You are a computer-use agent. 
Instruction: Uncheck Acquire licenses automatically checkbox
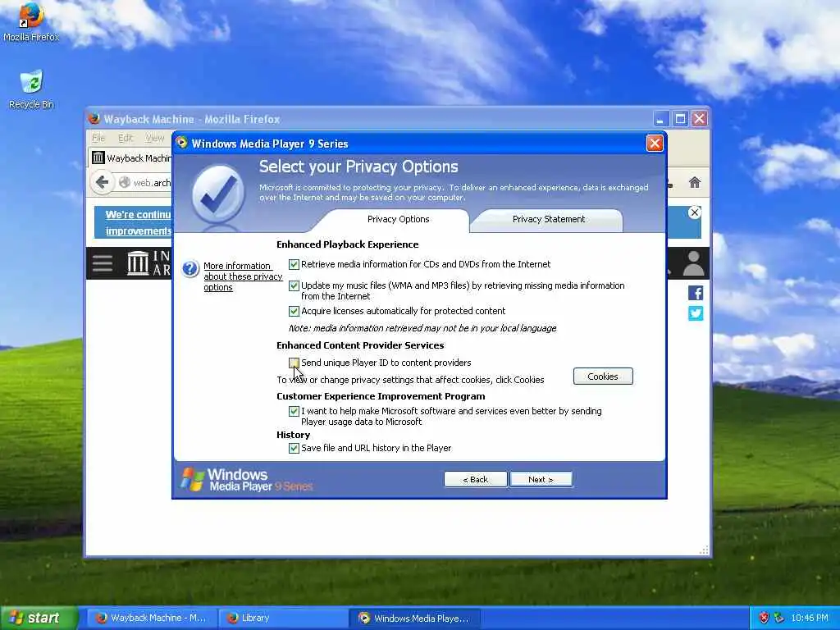coord(294,311)
